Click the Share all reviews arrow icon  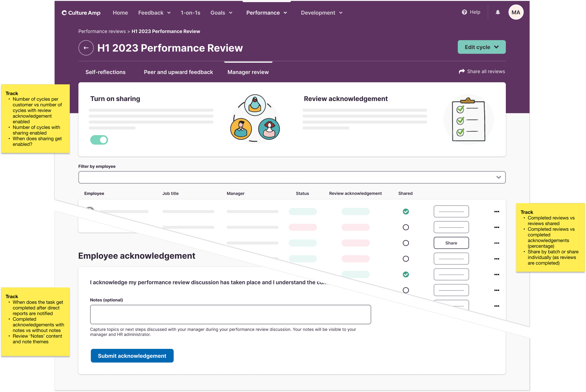click(x=462, y=72)
